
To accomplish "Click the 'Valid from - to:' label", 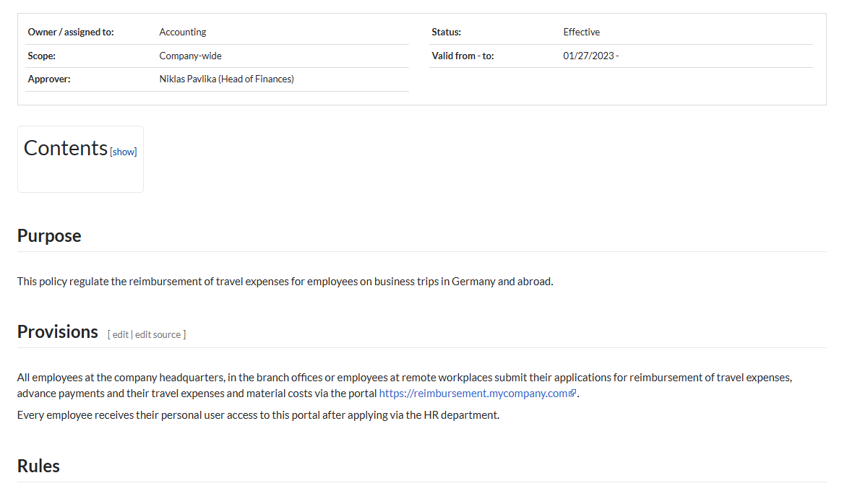I will (463, 56).
